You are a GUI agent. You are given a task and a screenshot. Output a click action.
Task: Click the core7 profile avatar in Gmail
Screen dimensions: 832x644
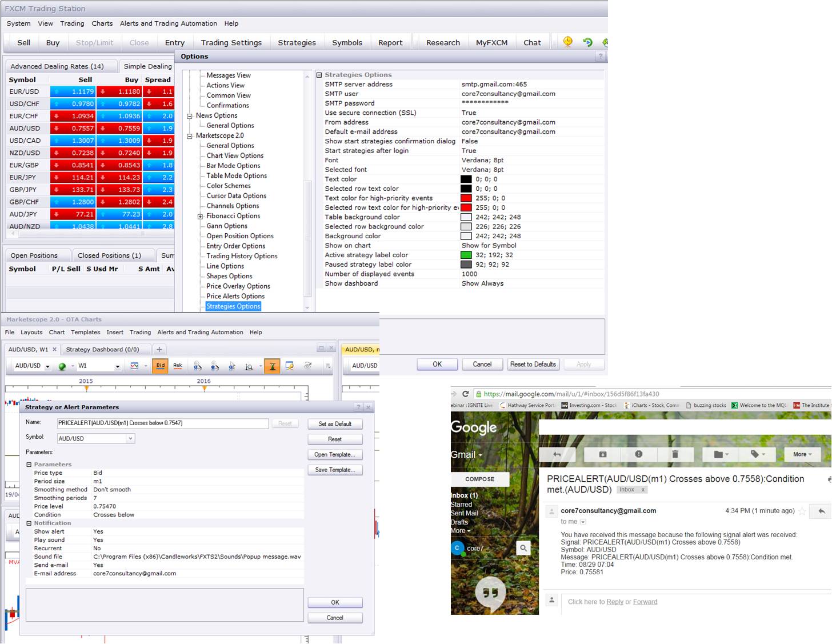457,548
